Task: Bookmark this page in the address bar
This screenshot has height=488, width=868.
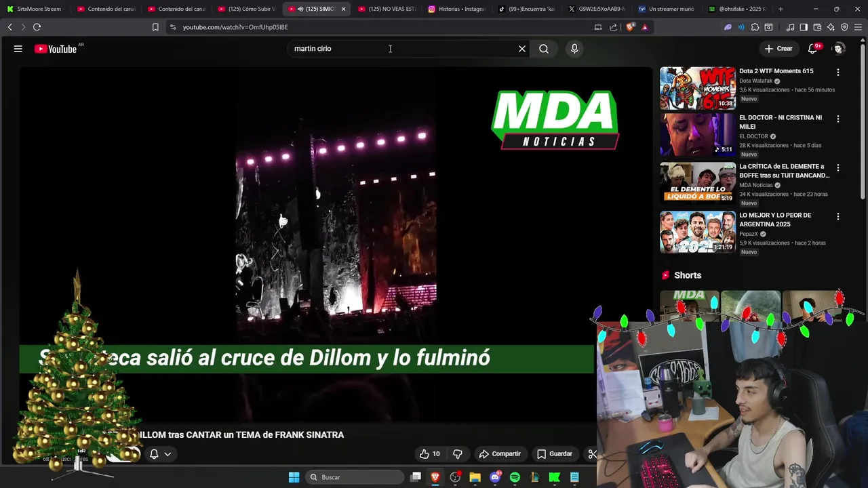Action: pos(155,27)
